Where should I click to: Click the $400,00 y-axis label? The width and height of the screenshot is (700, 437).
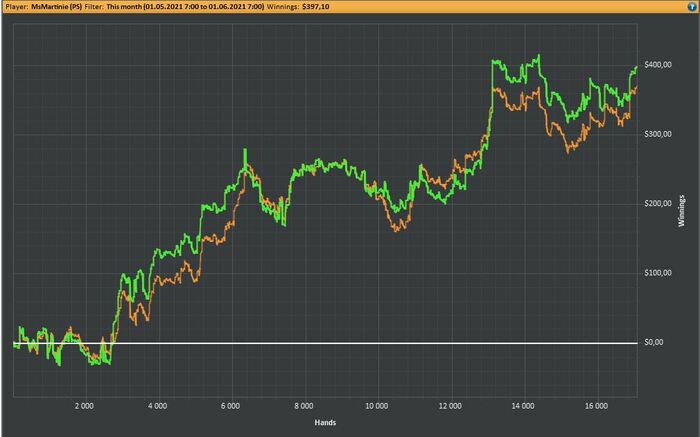tap(658, 65)
